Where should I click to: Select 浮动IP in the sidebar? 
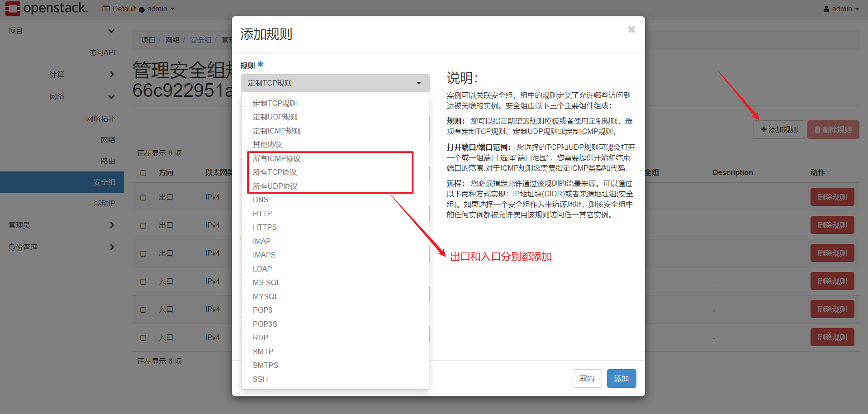(x=104, y=203)
